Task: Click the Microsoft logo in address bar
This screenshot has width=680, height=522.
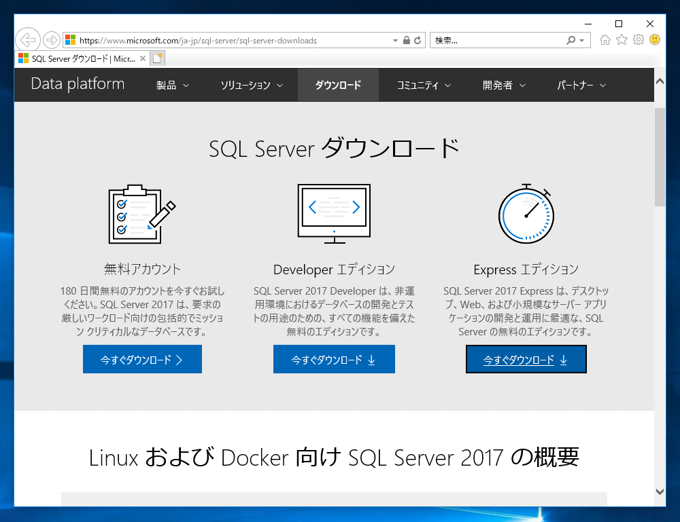Action: [x=70, y=40]
